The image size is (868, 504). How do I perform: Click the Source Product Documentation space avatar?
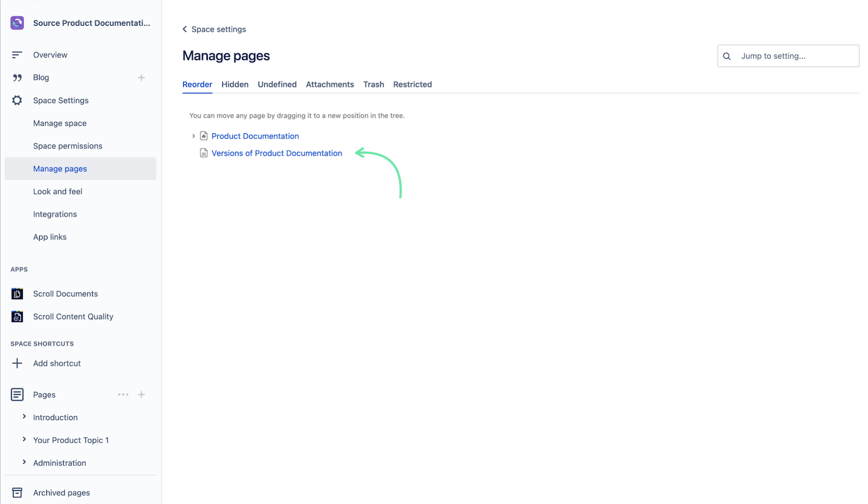17,23
